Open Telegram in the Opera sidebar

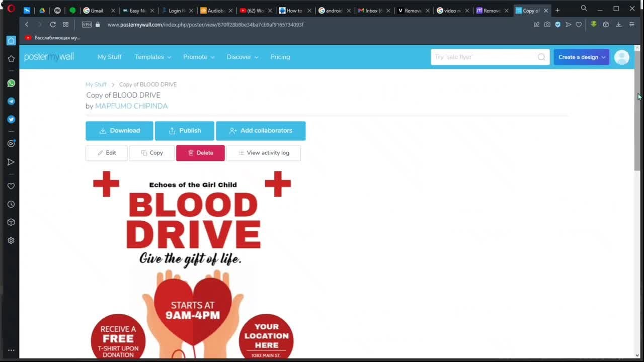pyautogui.click(x=11, y=102)
